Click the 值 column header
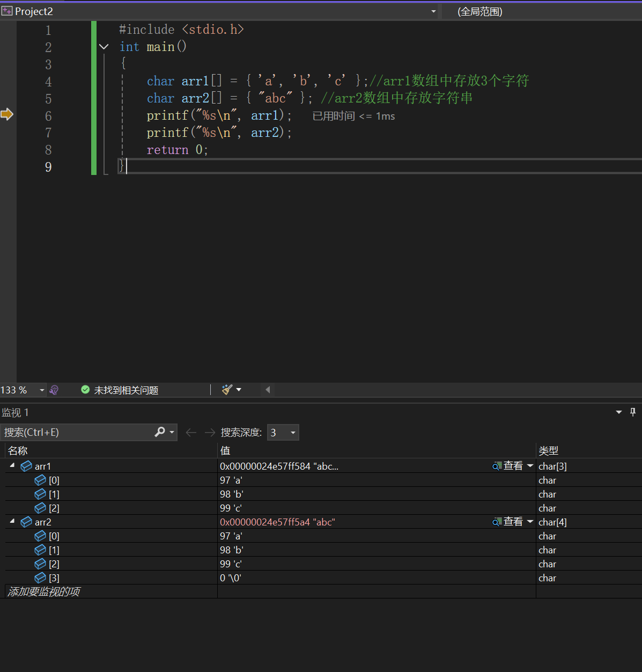 pyautogui.click(x=377, y=450)
